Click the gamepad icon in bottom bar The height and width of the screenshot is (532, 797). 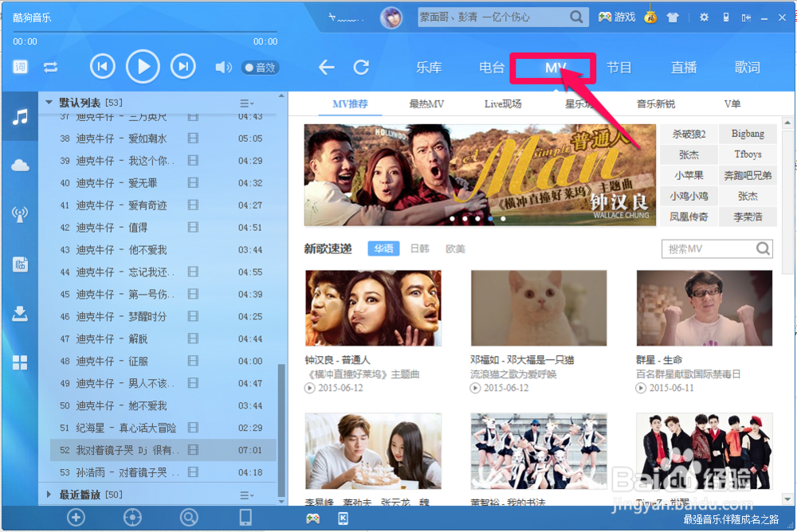click(x=312, y=518)
